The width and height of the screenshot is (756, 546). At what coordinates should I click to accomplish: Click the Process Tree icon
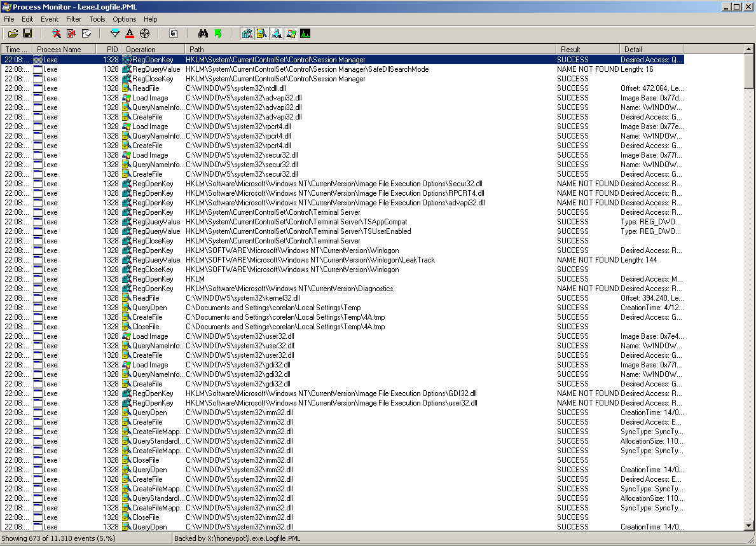[x=174, y=33]
